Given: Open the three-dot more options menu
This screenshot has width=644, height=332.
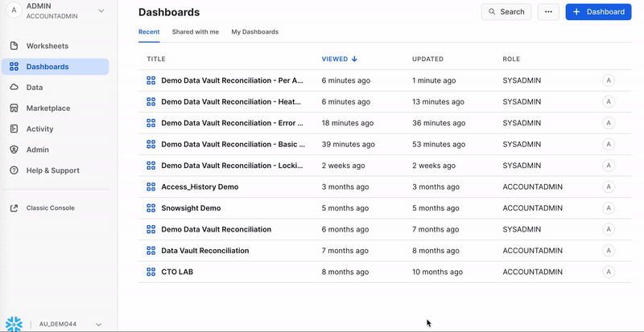Looking at the screenshot, I should point(548,12).
